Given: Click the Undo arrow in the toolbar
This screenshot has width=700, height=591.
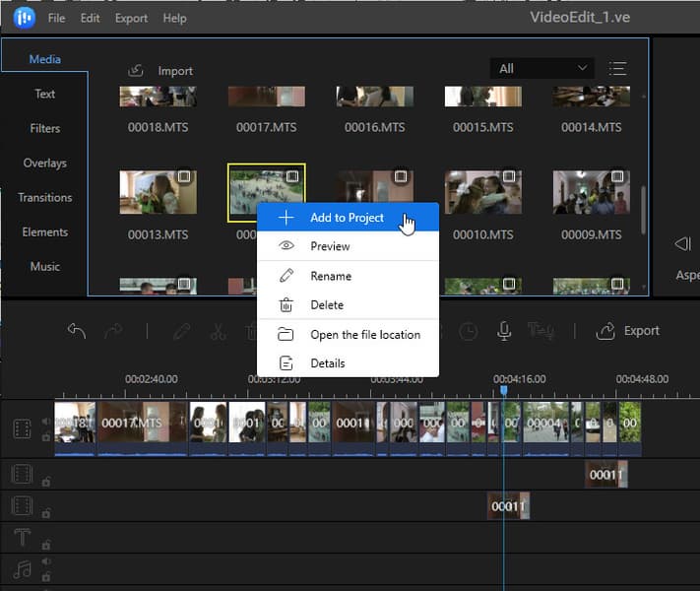Looking at the screenshot, I should 77,331.
